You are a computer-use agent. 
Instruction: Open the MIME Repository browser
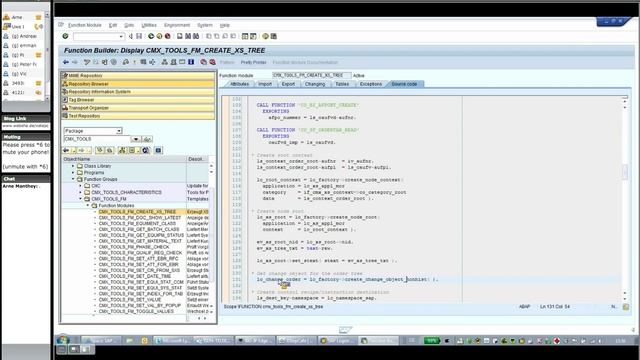pyautogui.click(x=138, y=76)
